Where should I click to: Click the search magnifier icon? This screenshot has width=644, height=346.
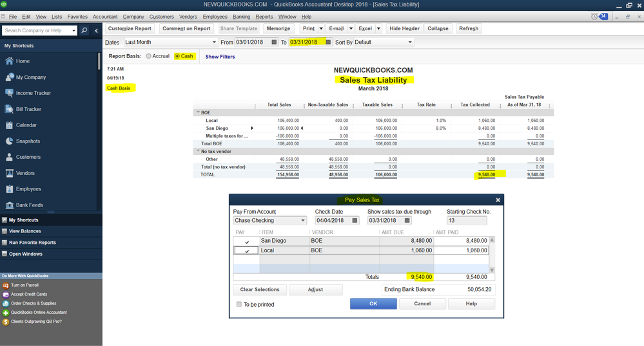(84, 30)
